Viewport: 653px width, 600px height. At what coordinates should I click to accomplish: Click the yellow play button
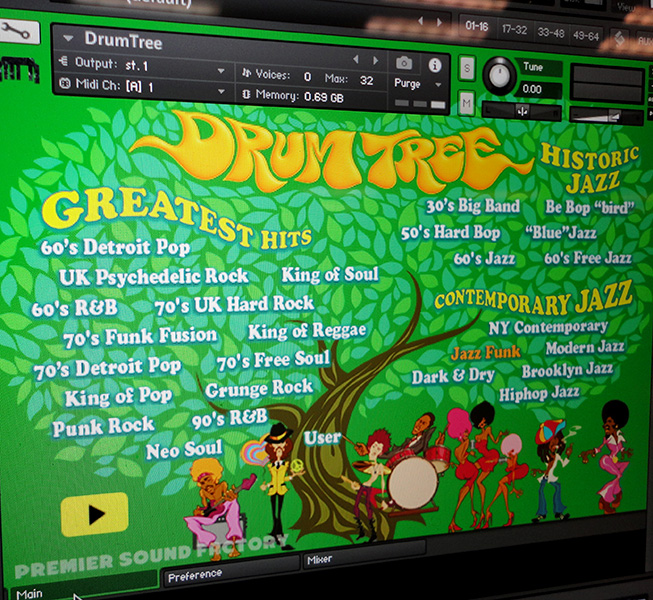[x=95, y=514]
